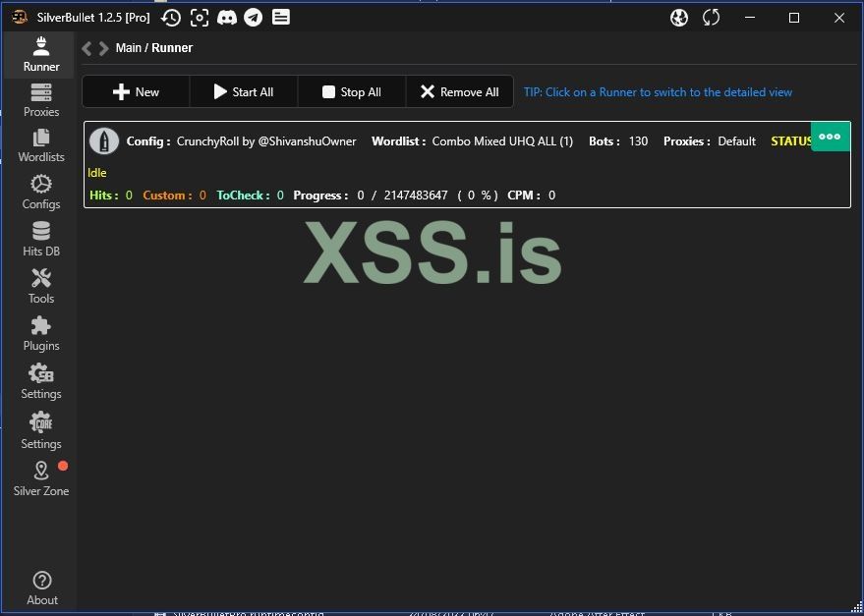Click the config name CrunchyRoll by @ShivanshuOwner

(266, 141)
